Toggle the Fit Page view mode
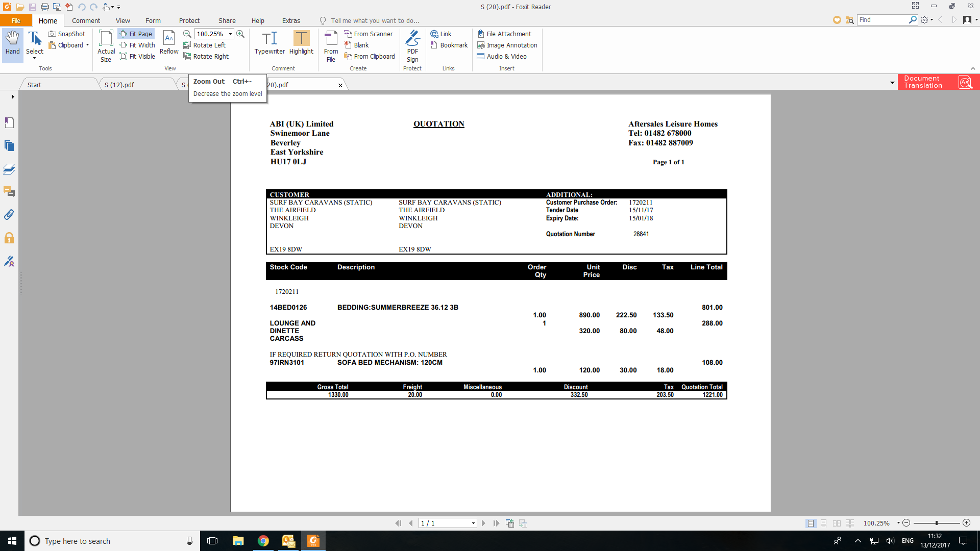Image resolution: width=980 pixels, height=551 pixels. tap(136, 34)
